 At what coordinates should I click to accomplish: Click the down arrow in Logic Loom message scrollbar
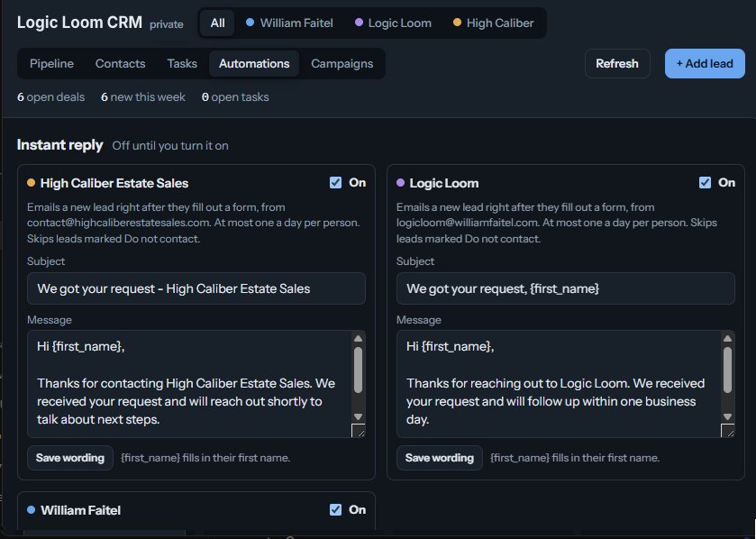point(727,416)
